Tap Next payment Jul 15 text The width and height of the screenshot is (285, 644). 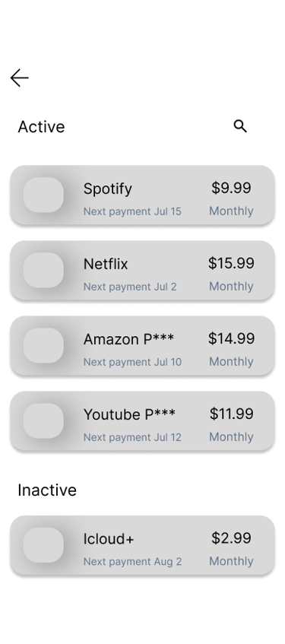132,211
